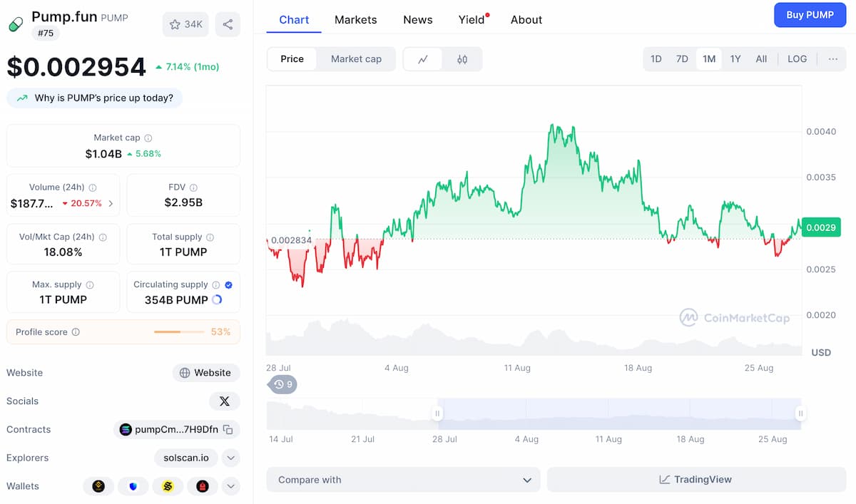856x504 pixels.
Task: Set chart range to 1Y
Action: click(735, 59)
